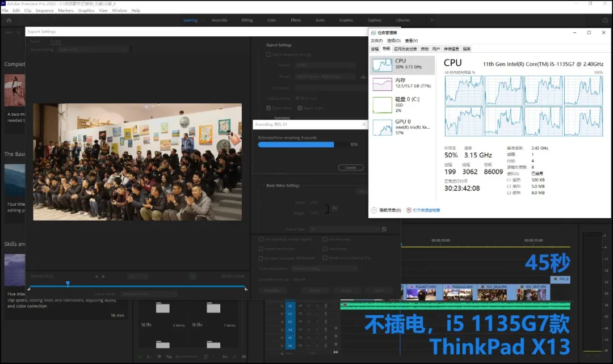Screen dimensions: 613x364
Task: Click the crowd video preview frame
Action: [137, 162]
